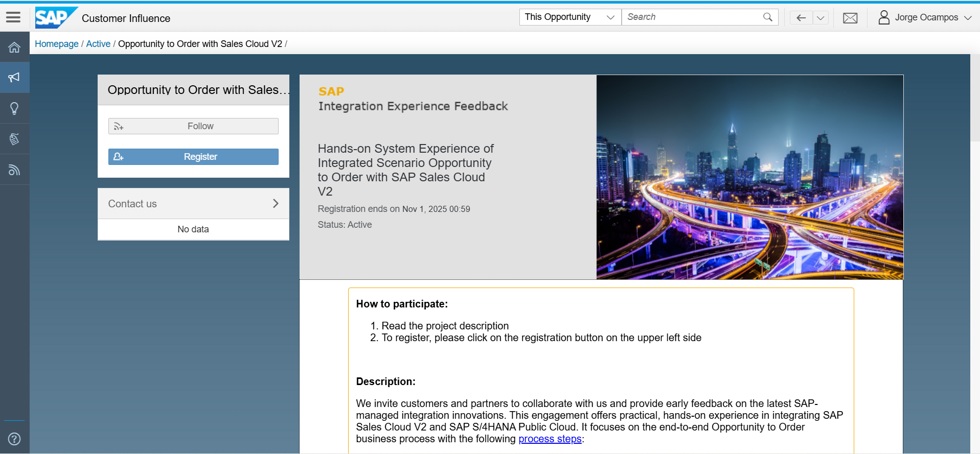This screenshot has height=454, width=980.
Task: Open the RSS feed sidebar icon
Action: pos(14,170)
